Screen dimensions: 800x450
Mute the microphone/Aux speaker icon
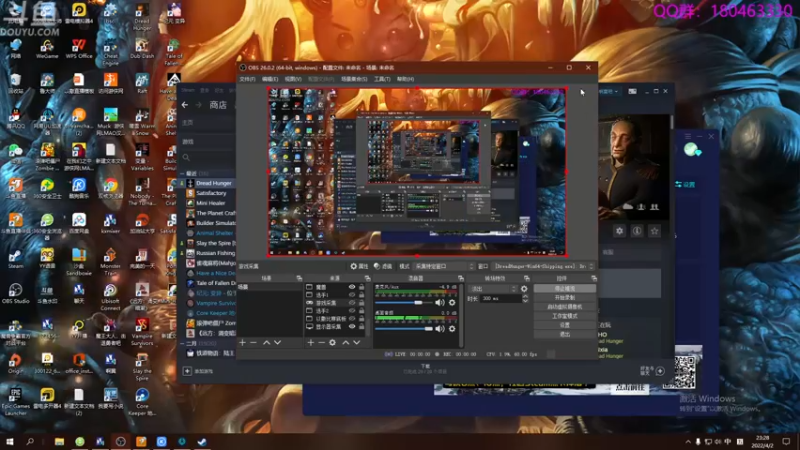tap(440, 303)
